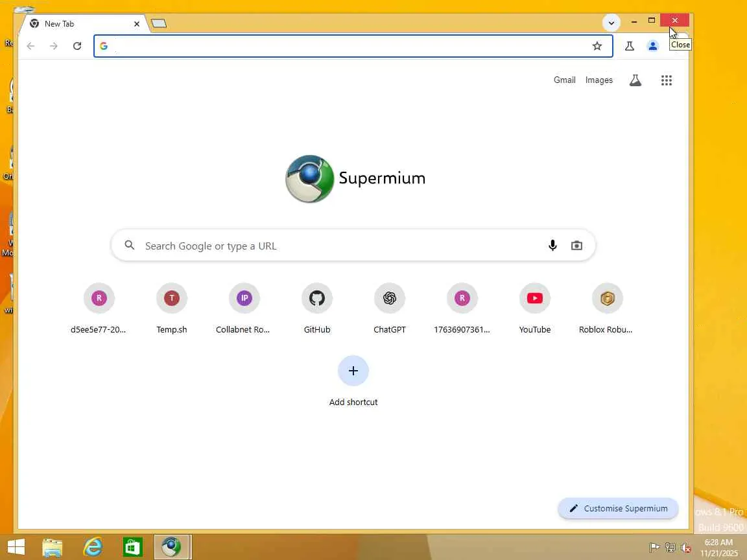Screen dimensions: 747x560
Task: Click the Add shortcut plus button
Action: (353, 371)
